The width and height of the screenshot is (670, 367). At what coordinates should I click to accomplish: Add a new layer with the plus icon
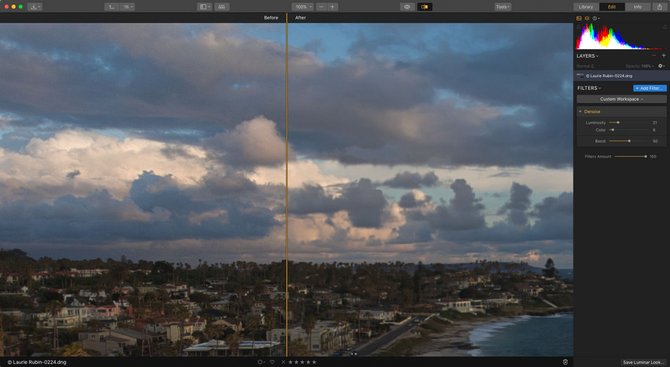(x=664, y=56)
